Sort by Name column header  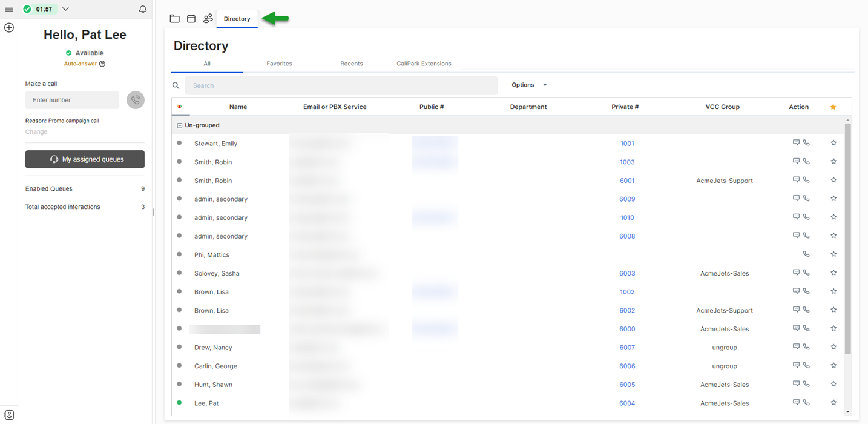[x=238, y=107]
